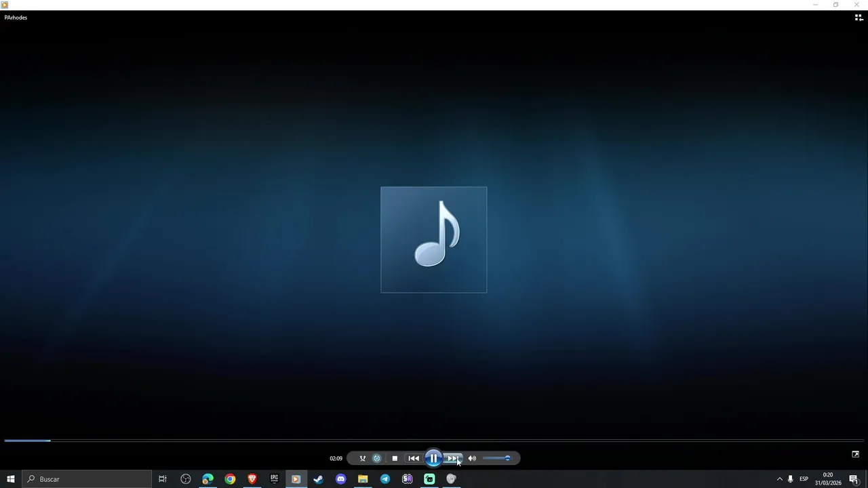The image size is (868, 488).
Task: Click the Buscar taskbar search box
Action: [x=87, y=479]
